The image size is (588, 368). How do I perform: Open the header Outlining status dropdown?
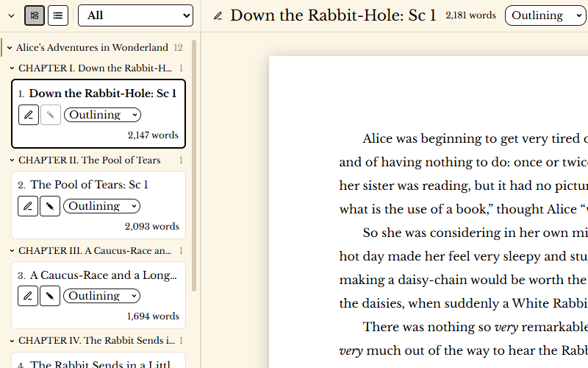click(x=545, y=15)
